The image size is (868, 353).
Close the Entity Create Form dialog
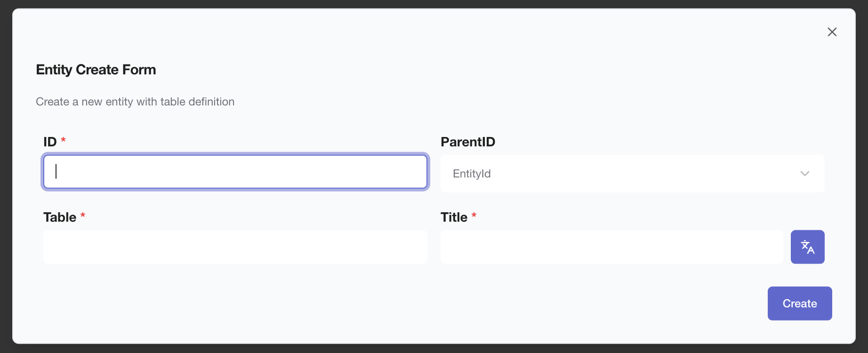tap(832, 32)
